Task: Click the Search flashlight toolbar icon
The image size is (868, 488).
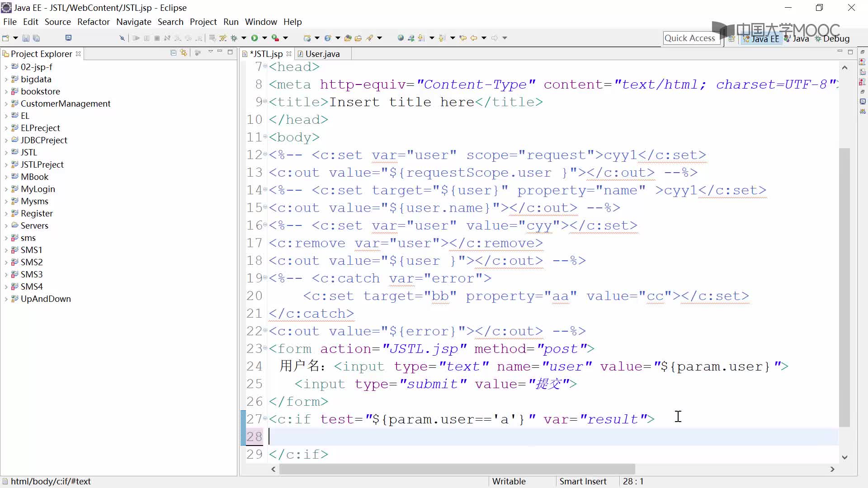Action: point(370,38)
